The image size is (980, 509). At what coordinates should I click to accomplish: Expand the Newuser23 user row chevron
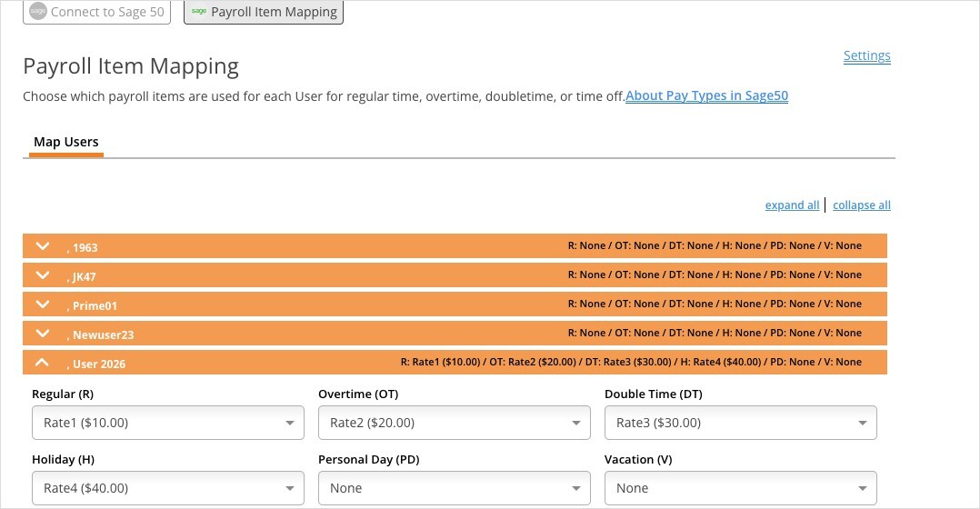coord(43,333)
